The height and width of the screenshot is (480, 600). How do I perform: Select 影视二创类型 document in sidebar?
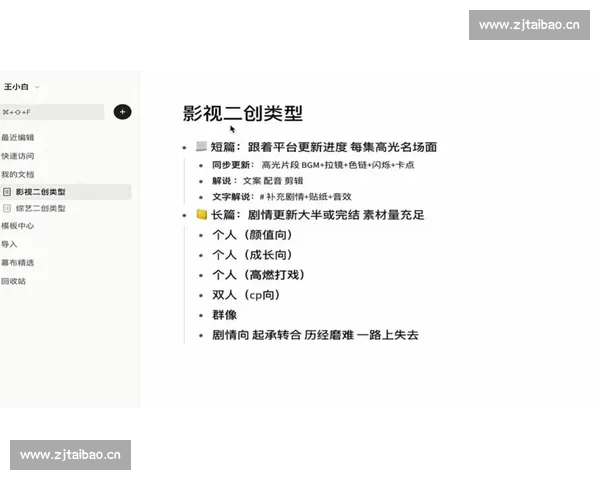click(65, 192)
